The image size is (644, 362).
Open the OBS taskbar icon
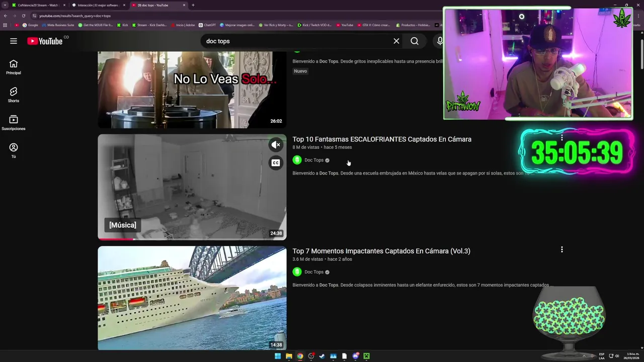311,356
